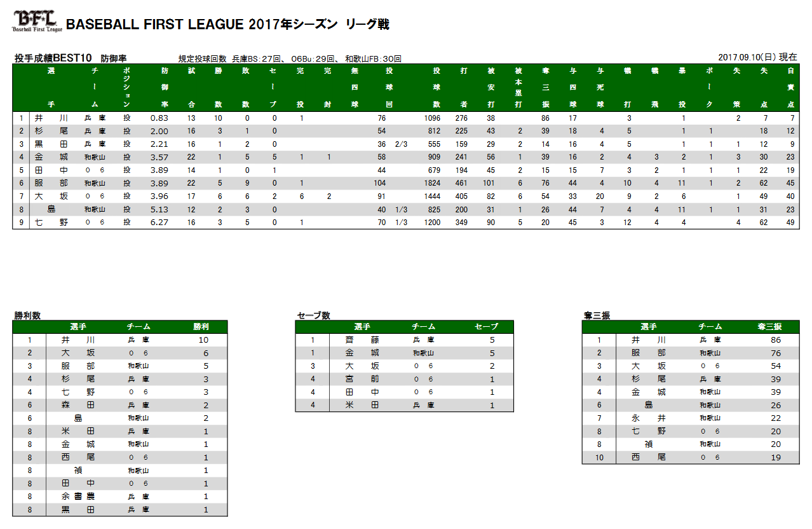Select 森田 in the wins table
This screenshot has width=812, height=529.
(x=78, y=405)
